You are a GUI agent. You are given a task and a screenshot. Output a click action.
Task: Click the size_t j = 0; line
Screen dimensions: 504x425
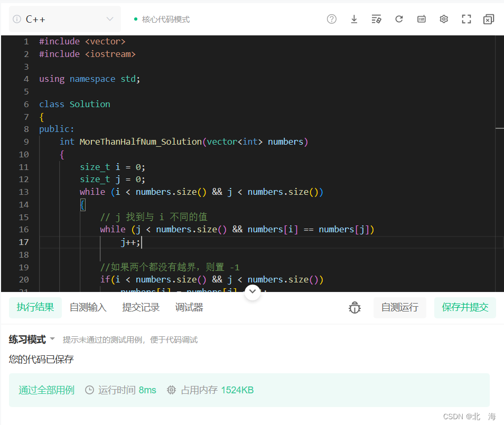pos(113,180)
